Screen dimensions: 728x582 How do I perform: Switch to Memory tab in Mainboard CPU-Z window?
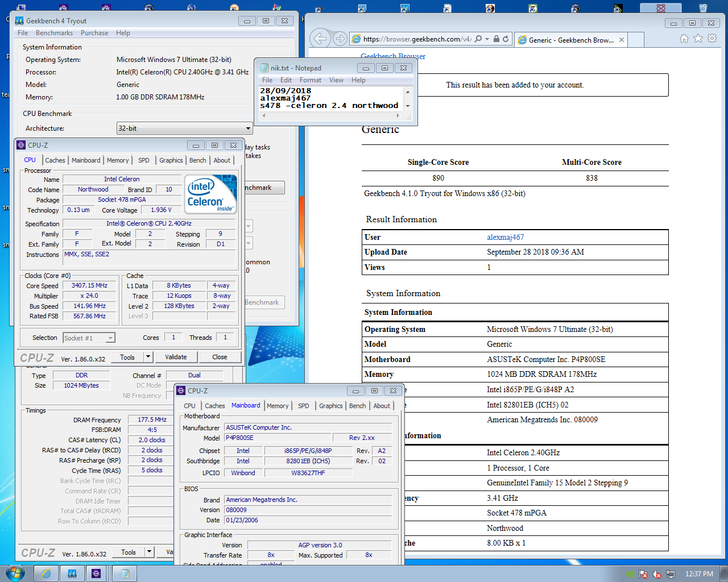[x=278, y=406]
